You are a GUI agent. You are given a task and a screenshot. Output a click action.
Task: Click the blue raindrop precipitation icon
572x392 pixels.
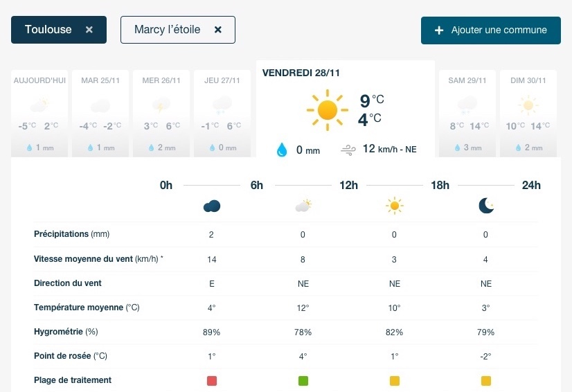coord(282,150)
